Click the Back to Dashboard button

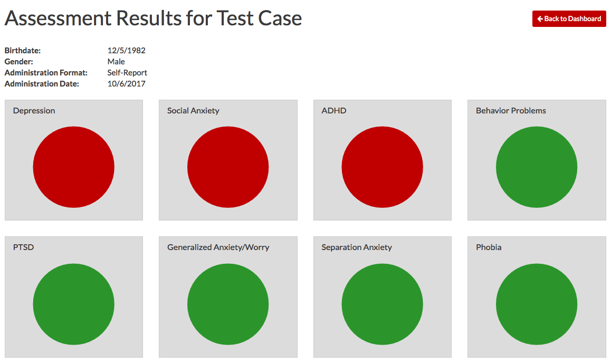click(569, 18)
